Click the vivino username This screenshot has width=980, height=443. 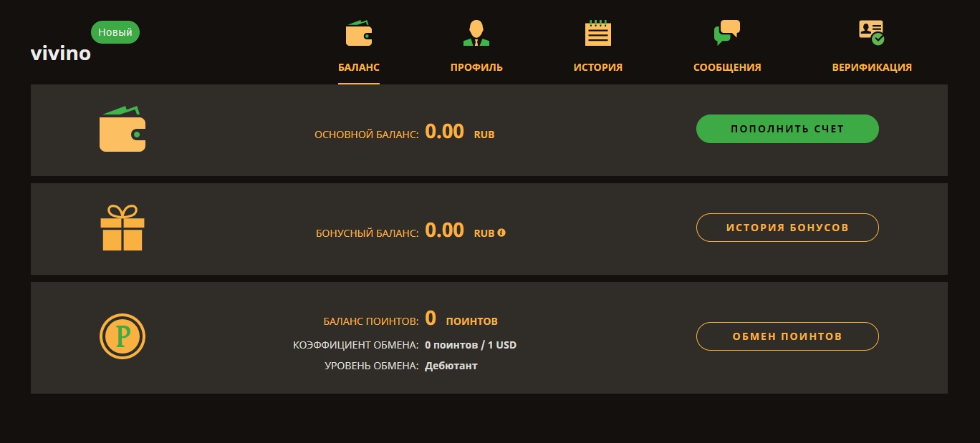61,54
